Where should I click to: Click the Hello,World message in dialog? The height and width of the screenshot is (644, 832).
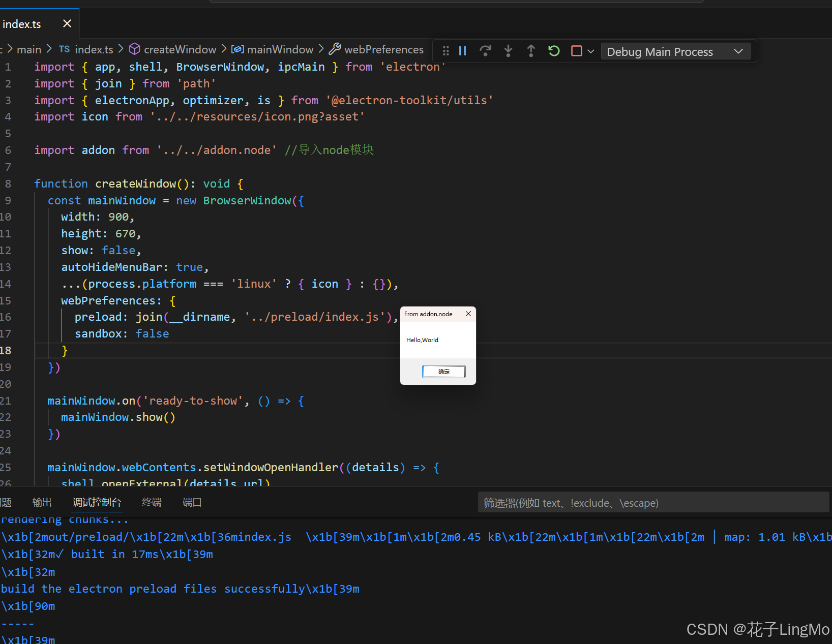pyautogui.click(x=422, y=340)
